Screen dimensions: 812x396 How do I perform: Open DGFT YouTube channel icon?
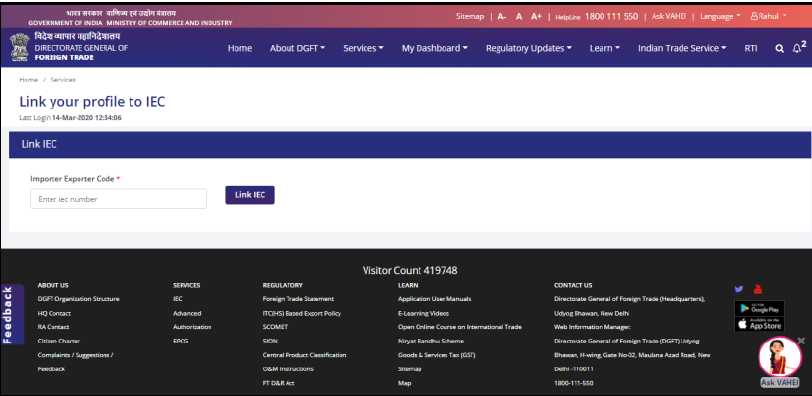(x=758, y=289)
